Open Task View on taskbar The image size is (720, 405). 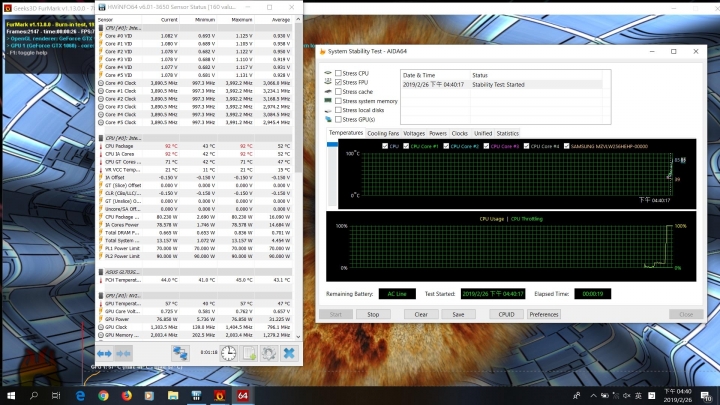click(x=56, y=395)
